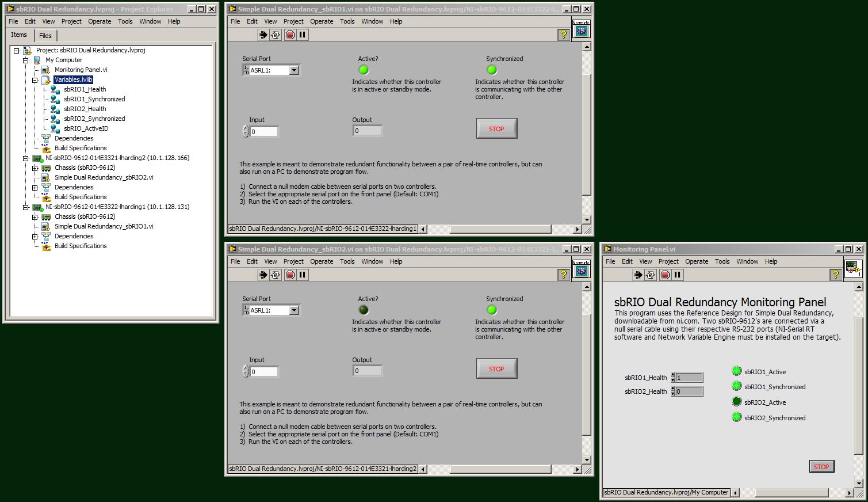Click Active? LED in sbRIO1 window

364,70
